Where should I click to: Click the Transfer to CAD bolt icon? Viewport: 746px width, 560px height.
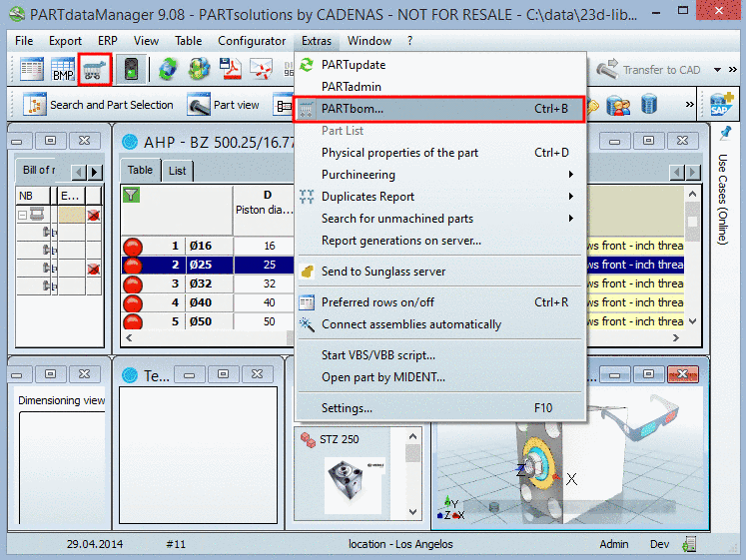pyautogui.click(x=607, y=69)
